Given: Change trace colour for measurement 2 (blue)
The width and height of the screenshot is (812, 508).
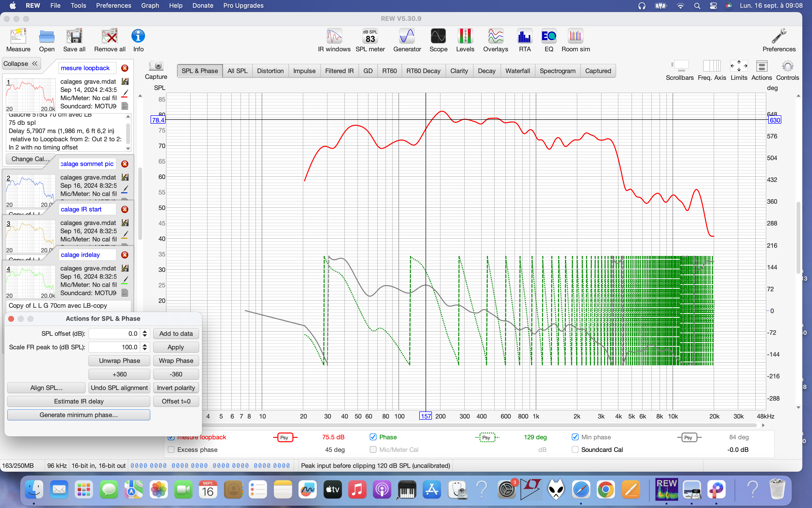Looking at the screenshot, I should coord(125,189).
